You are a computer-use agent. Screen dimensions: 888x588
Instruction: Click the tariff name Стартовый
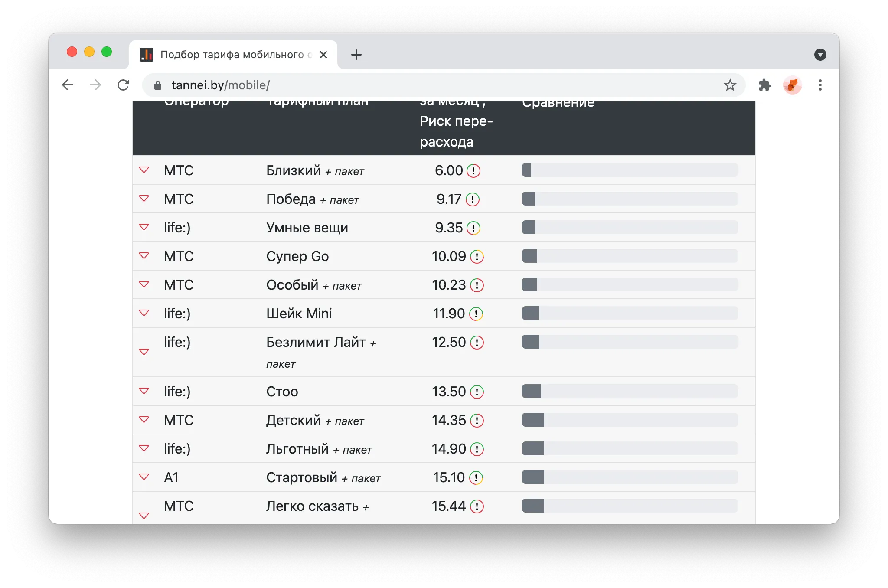pyautogui.click(x=302, y=477)
